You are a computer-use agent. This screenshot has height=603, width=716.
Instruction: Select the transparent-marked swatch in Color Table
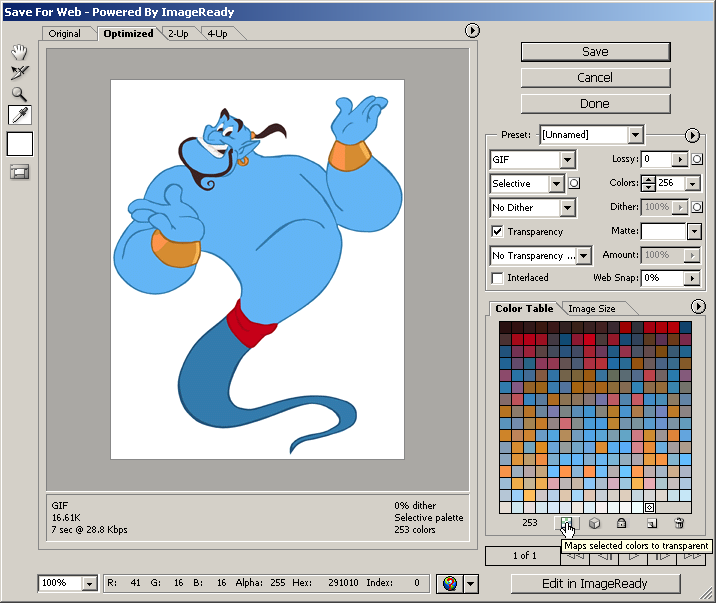coord(649,508)
